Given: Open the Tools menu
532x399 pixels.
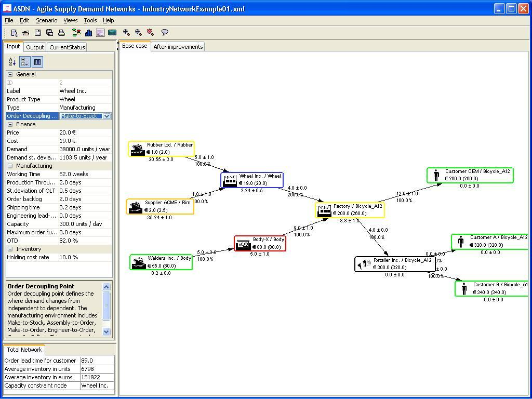Looking at the screenshot, I should pyautogui.click(x=90, y=20).
